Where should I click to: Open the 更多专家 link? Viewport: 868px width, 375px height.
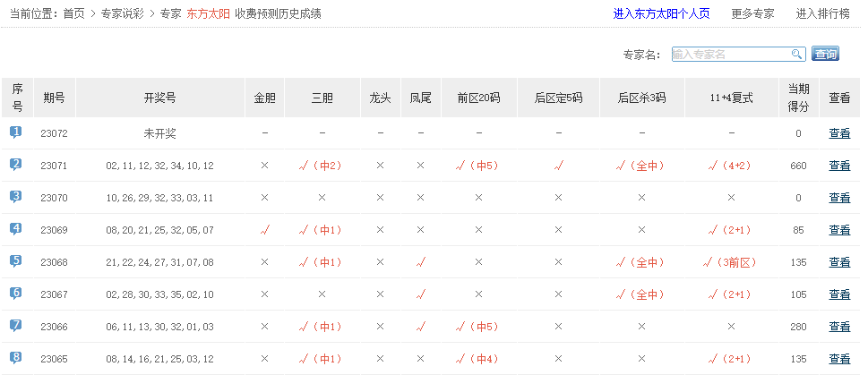[x=752, y=14]
